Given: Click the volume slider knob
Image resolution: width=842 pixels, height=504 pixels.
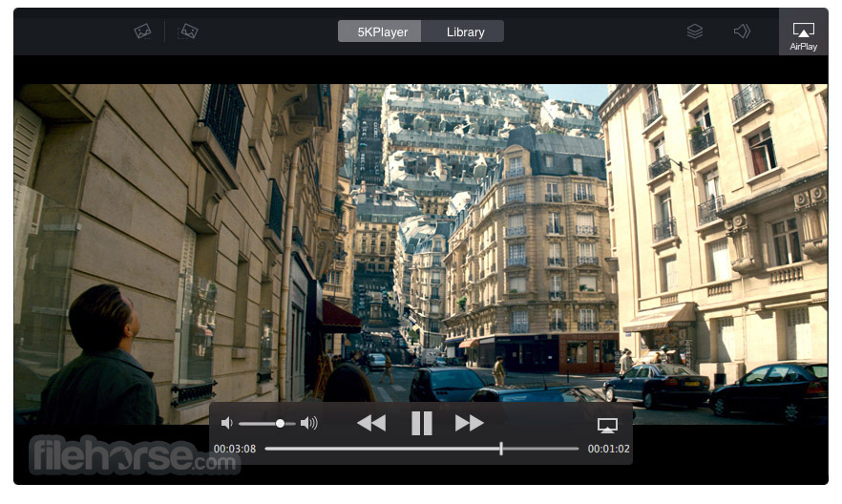Looking at the screenshot, I should click(x=280, y=424).
